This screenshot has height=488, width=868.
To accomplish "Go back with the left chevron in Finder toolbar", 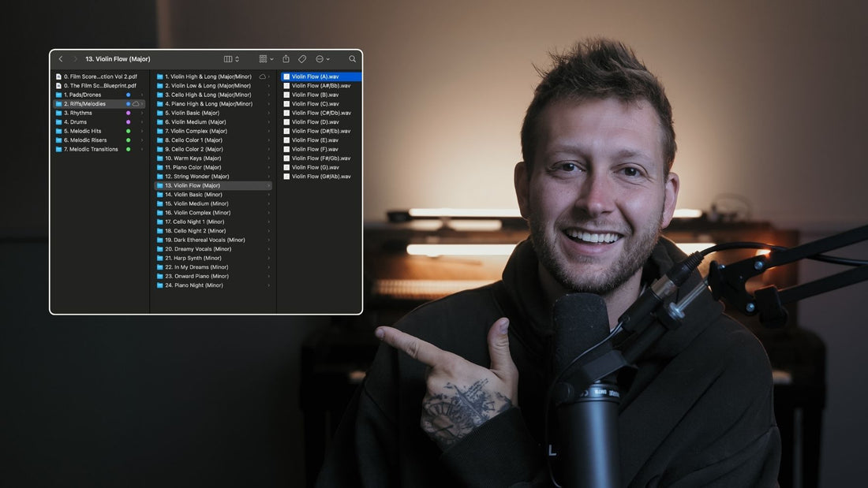I will point(61,58).
